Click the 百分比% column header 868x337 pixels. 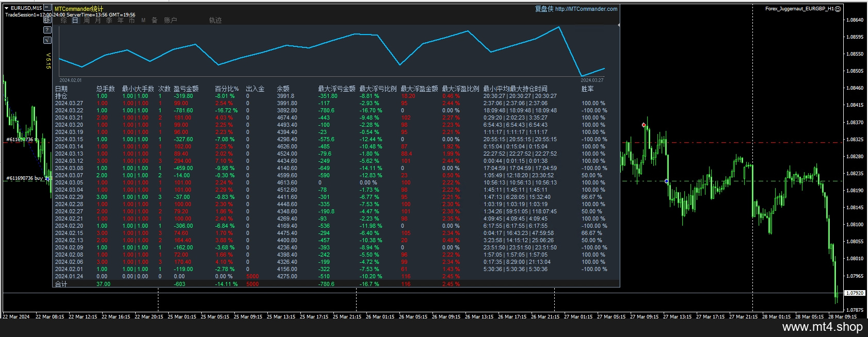point(227,89)
